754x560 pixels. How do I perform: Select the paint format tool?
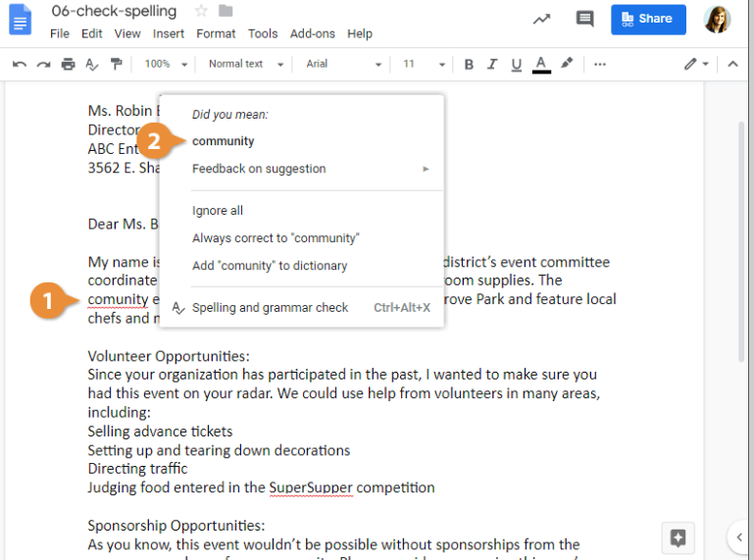(x=116, y=64)
